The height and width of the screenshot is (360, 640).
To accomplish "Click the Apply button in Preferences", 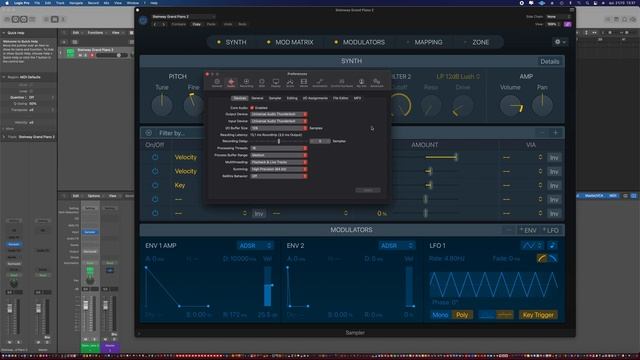I will click(x=368, y=190).
